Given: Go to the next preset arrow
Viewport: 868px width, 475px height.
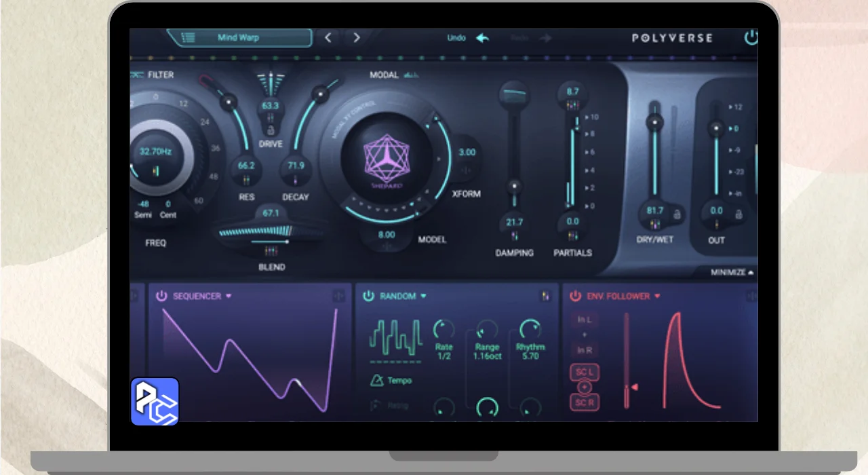Looking at the screenshot, I should (357, 38).
